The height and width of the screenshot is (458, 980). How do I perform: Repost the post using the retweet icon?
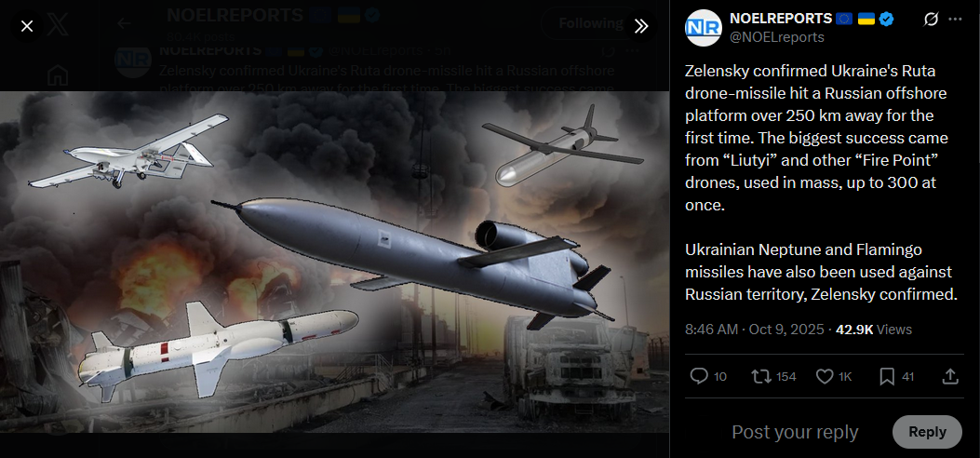pos(760,376)
